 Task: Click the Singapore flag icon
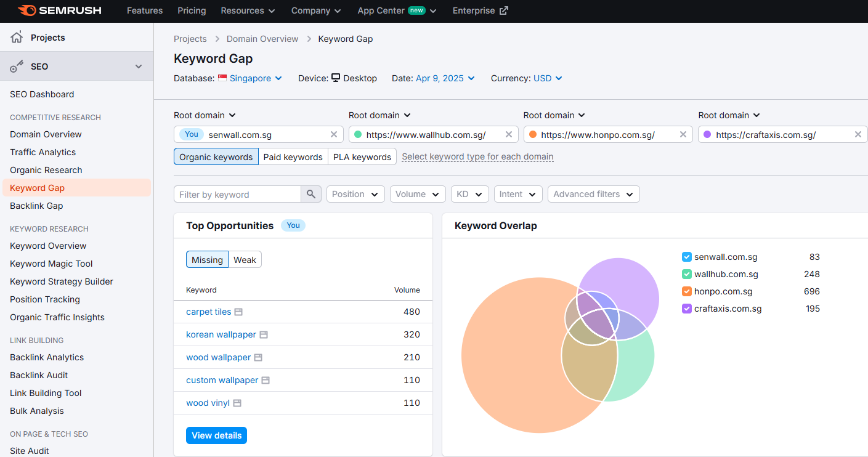point(222,78)
